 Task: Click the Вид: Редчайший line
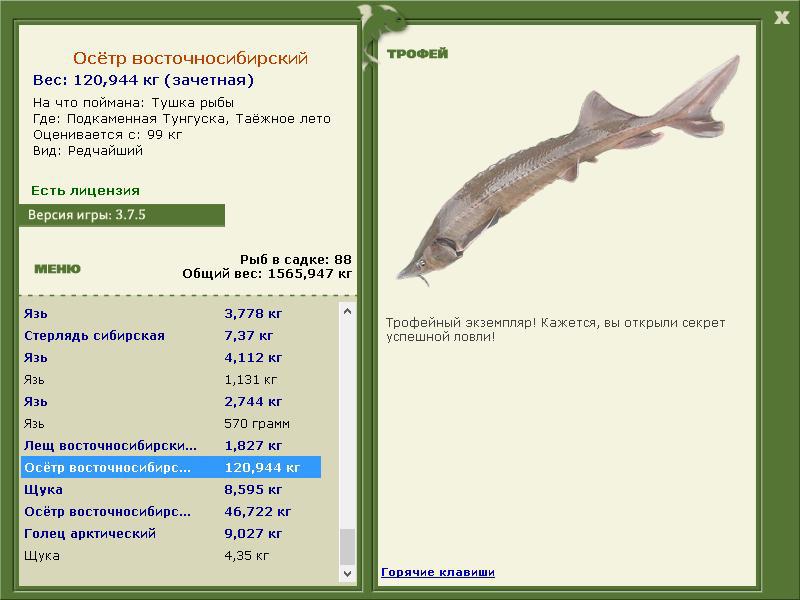point(88,151)
